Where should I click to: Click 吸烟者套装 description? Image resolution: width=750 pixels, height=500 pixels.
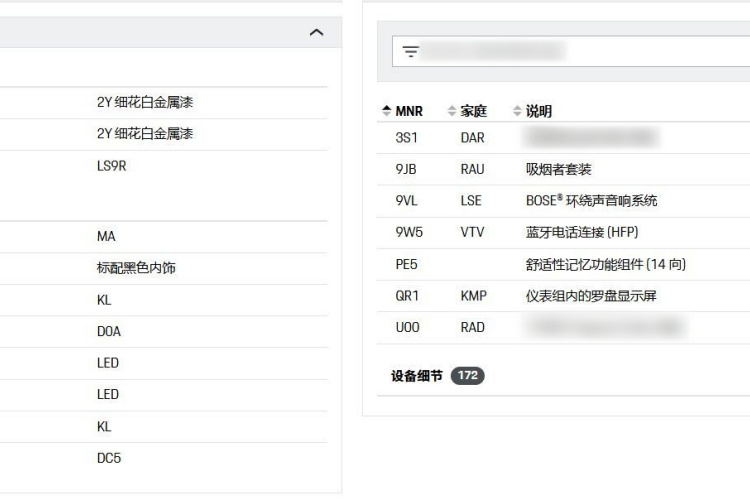[559, 169]
